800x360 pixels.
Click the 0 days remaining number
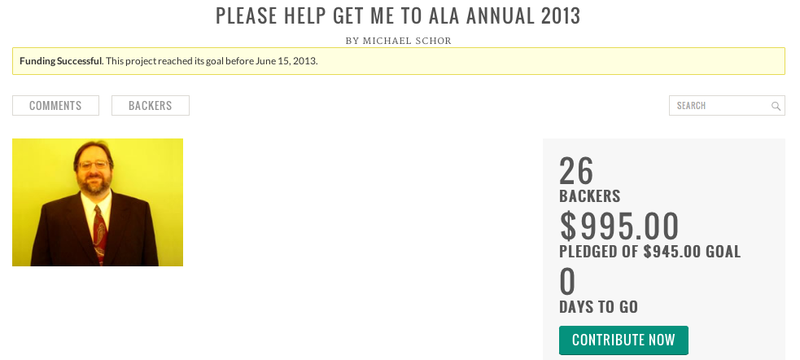pyautogui.click(x=567, y=281)
